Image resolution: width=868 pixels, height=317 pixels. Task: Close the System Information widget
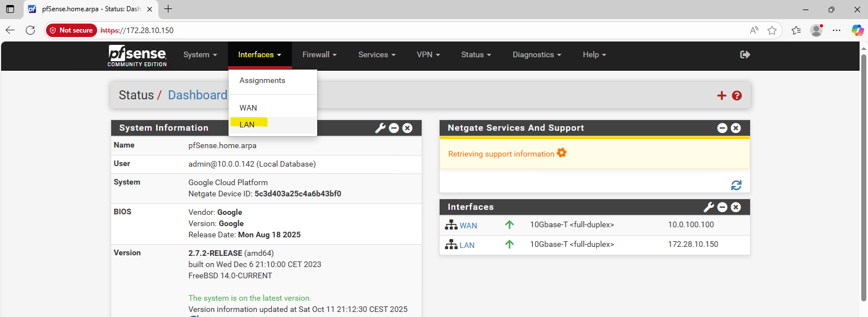click(x=408, y=128)
